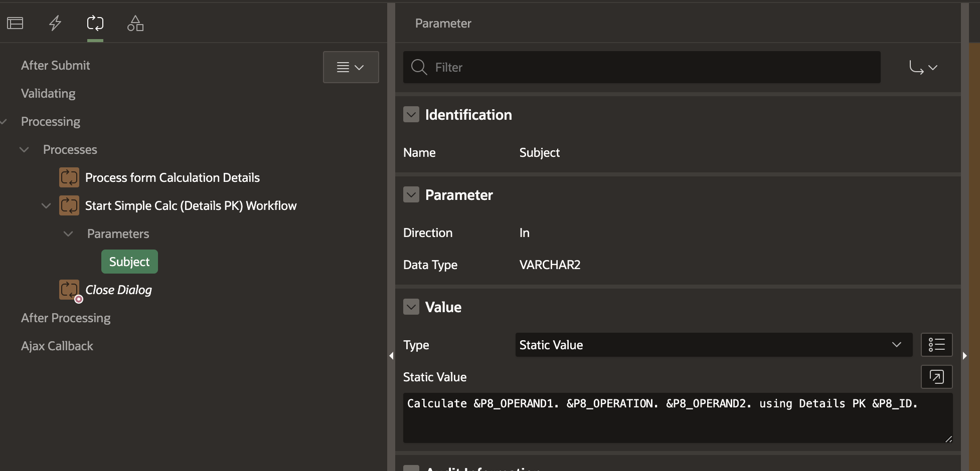Click the Name value Subject
The width and height of the screenshot is (980, 471).
point(540,153)
